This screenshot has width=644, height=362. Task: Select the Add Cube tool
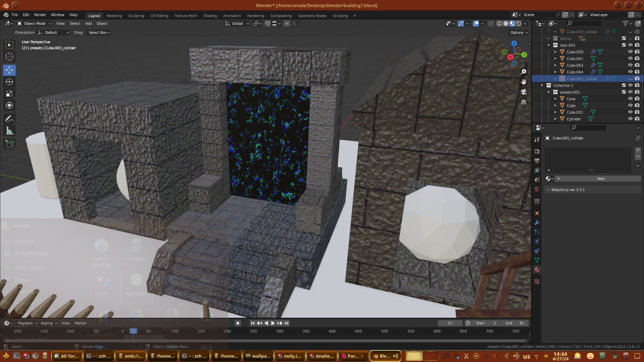(9, 144)
